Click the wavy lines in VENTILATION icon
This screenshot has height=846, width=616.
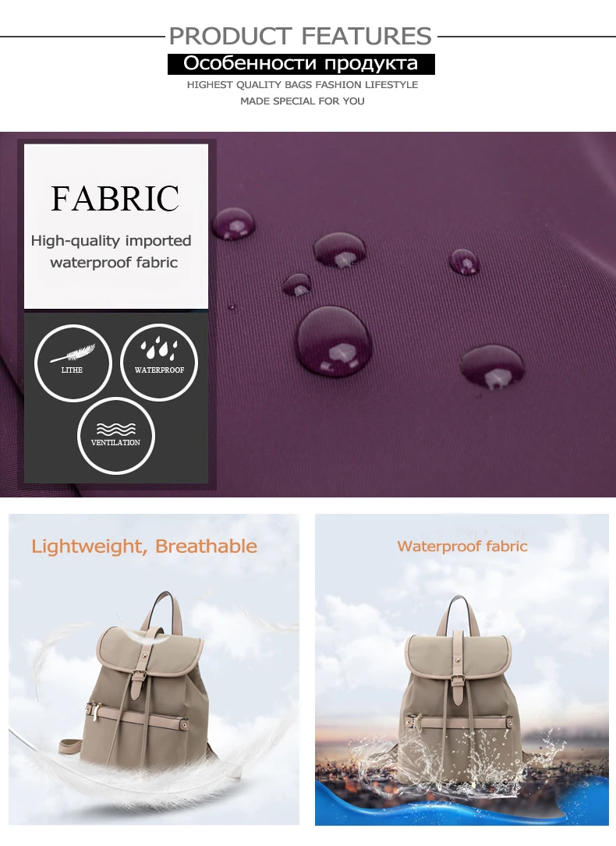point(116,429)
